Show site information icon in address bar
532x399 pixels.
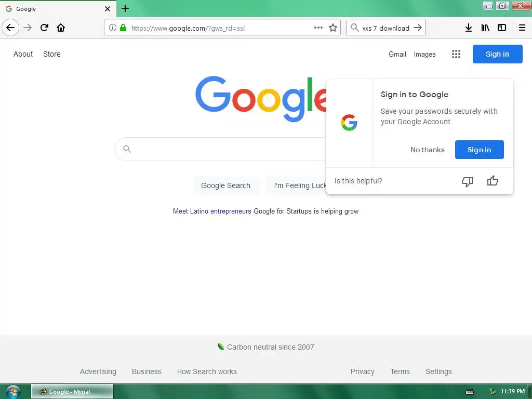pos(113,28)
